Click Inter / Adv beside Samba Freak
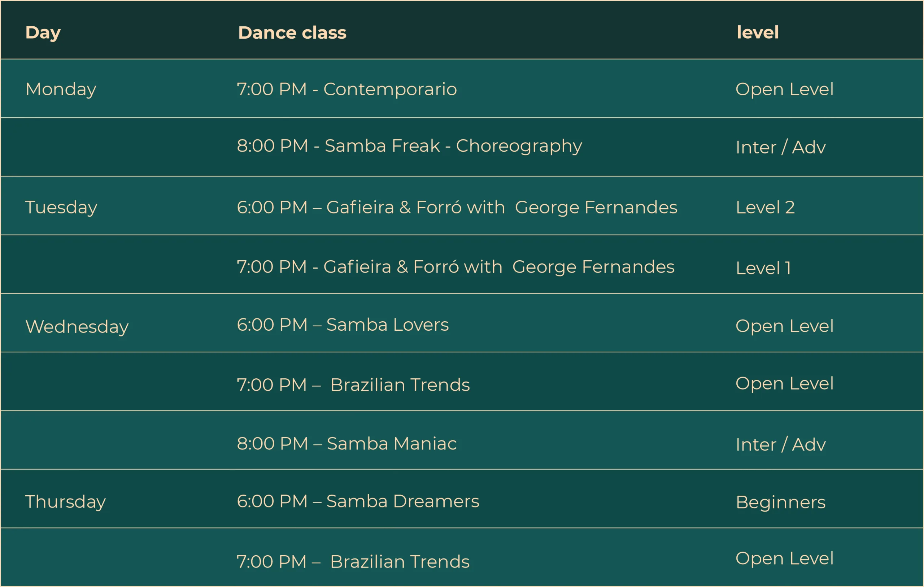 pyautogui.click(x=780, y=147)
